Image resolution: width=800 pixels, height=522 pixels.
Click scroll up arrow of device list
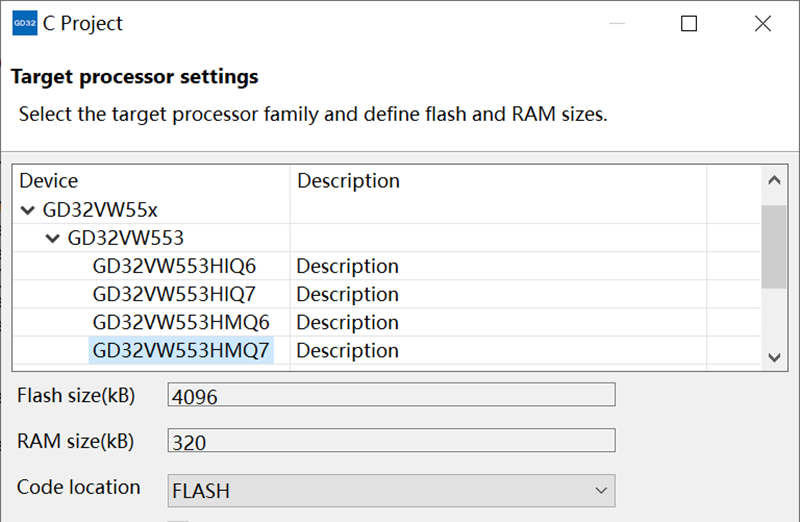click(774, 180)
